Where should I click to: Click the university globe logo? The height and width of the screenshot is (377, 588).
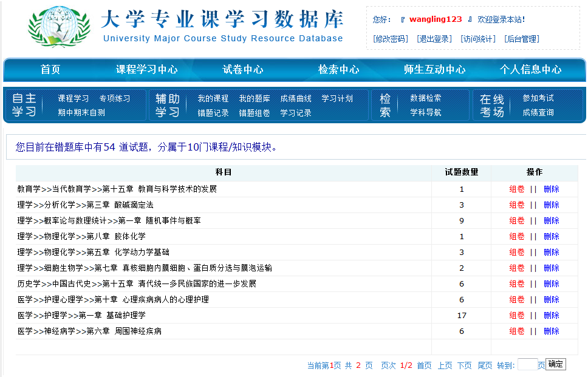[60, 26]
